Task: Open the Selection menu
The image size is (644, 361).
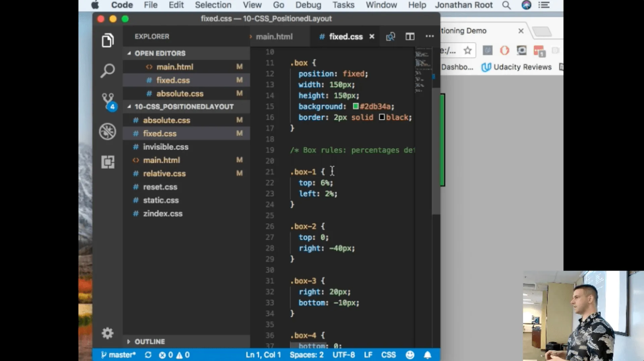Action: tap(213, 5)
